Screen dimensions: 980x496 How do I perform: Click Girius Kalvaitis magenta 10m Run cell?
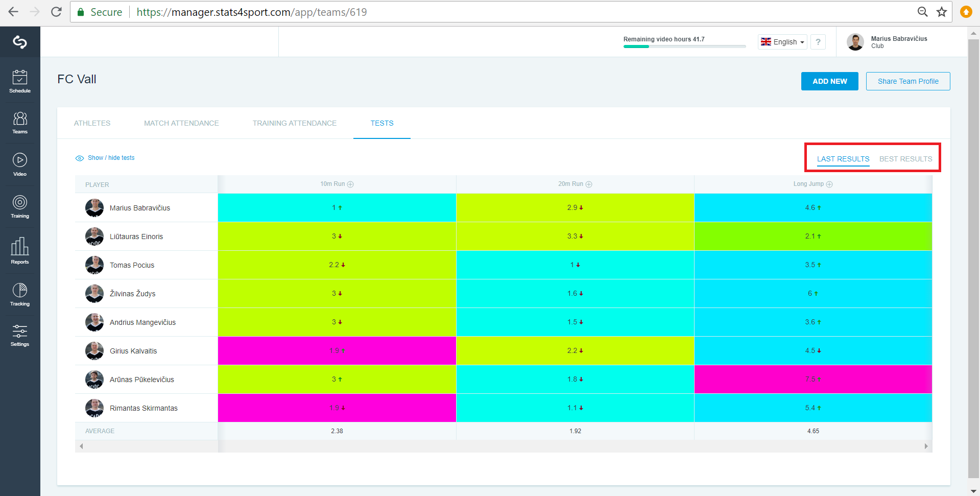click(337, 351)
